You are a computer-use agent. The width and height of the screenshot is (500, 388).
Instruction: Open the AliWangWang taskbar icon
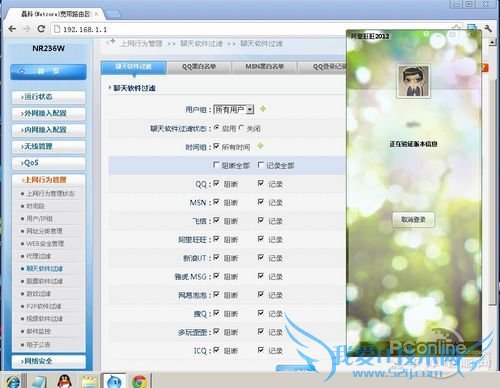(x=115, y=381)
